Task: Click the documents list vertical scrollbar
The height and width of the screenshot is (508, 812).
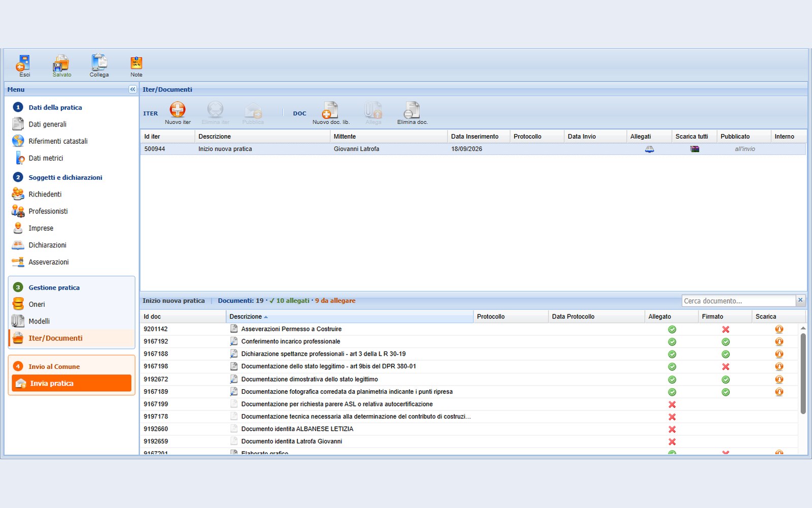Action: click(x=803, y=373)
